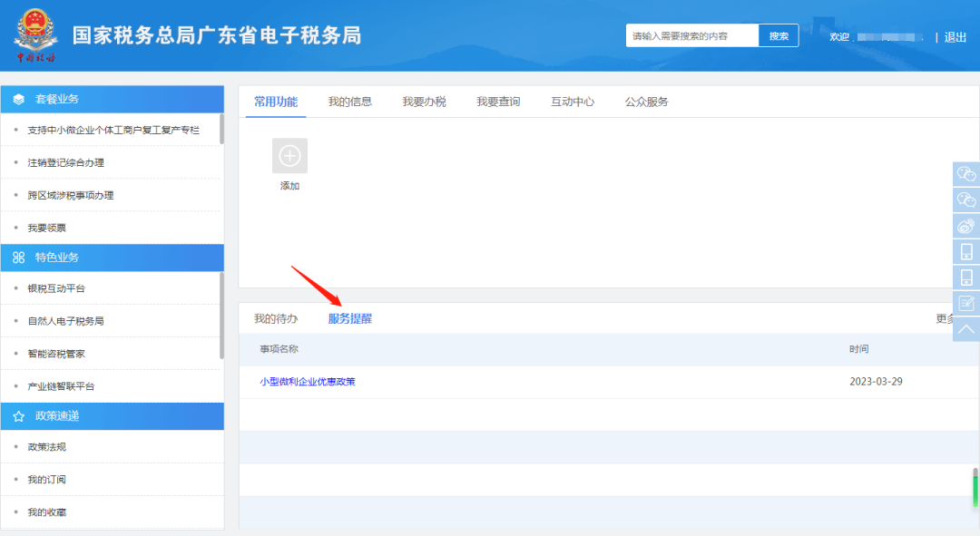This screenshot has width=980, height=536.
Task: Open the 小型微利企业优惠政策 reminder link
Action: pos(308,382)
